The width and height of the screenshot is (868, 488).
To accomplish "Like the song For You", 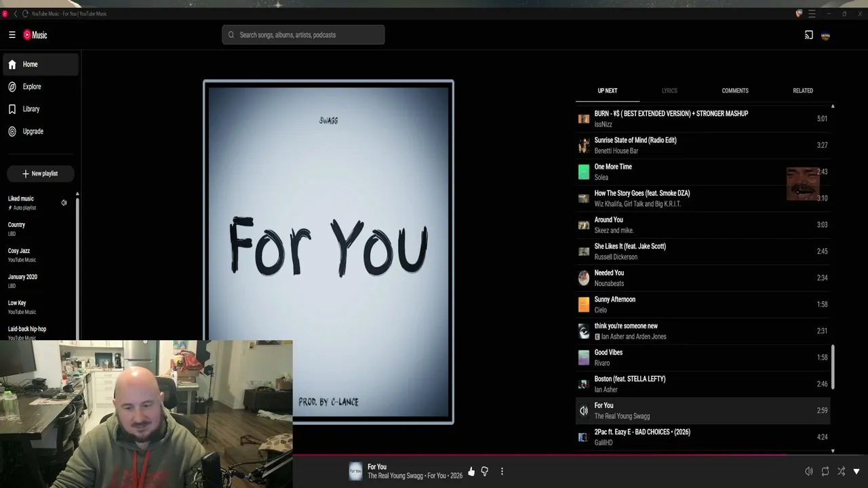I will (x=471, y=471).
